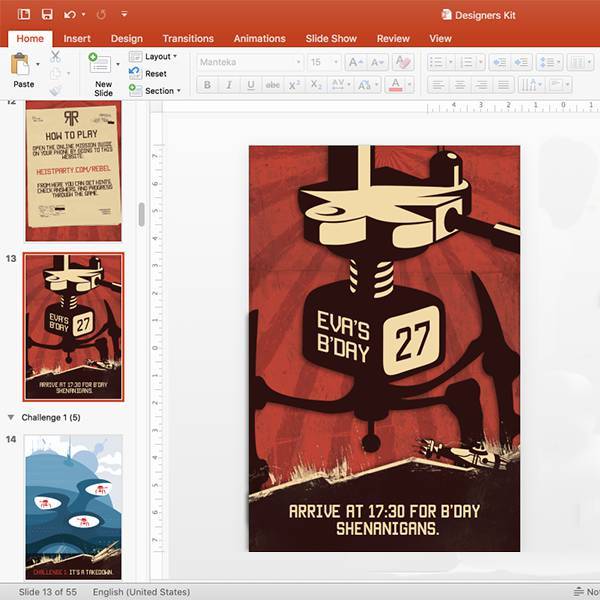The width and height of the screenshot is (600, 600).
Task: Click the Arrive at 17:30 text on slide
Action: click(x=384, y=520)
